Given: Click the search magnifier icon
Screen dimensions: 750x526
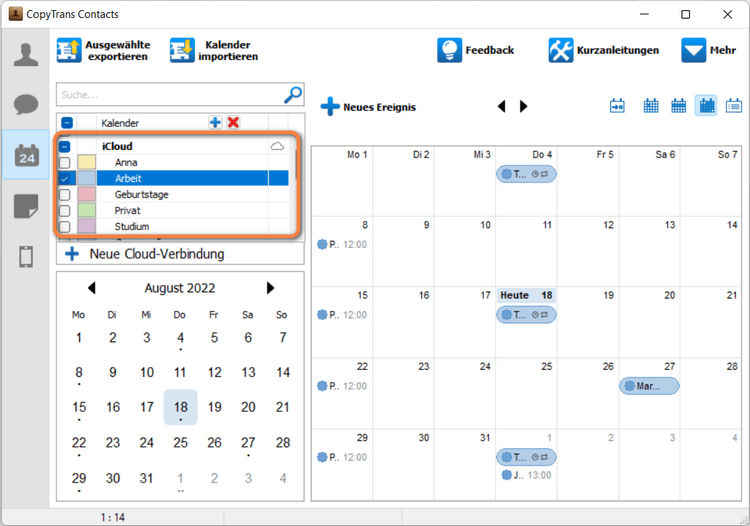Looking at the screenshot, I should click(292, 95).
